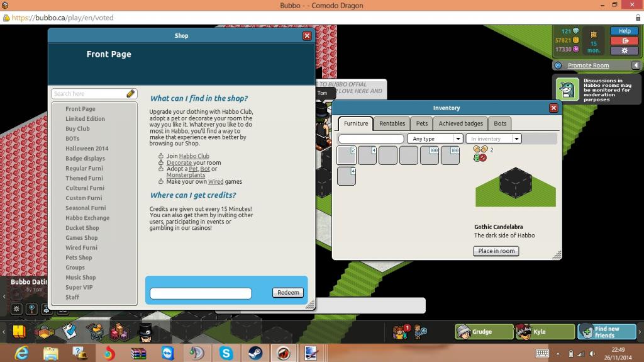Open the Bots tab in Inventory
Viewport: 644px width, 362px height.
pyautogui.click(x=500, y=123)
